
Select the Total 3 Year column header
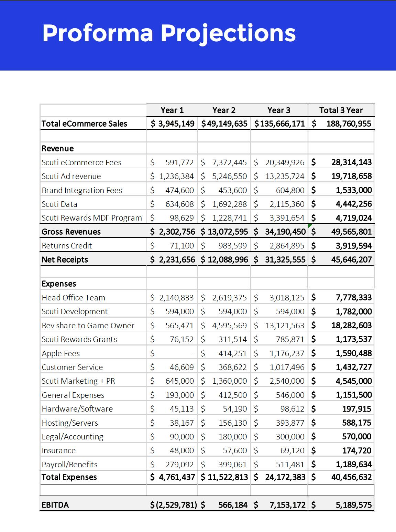tap(341, 110)
